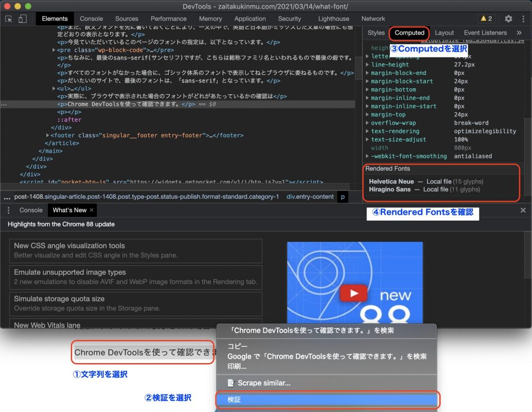
Task: Click the Styles panel tab
Action: [376, 32]
